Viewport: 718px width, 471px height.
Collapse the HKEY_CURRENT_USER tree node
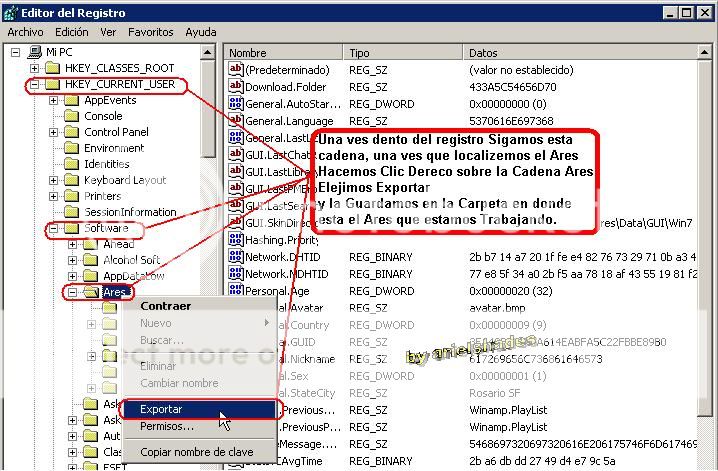(36, 85)
